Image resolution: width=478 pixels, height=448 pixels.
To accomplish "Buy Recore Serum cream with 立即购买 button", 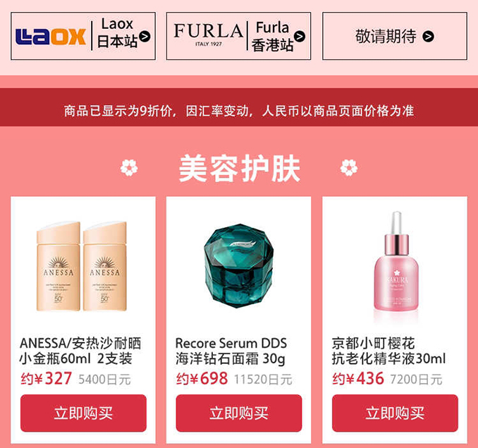I will [x=239, y=413].
